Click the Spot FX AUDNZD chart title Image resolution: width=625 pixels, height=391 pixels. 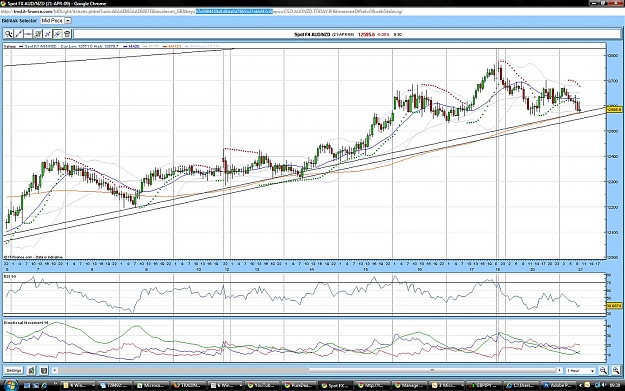point(312,35)
